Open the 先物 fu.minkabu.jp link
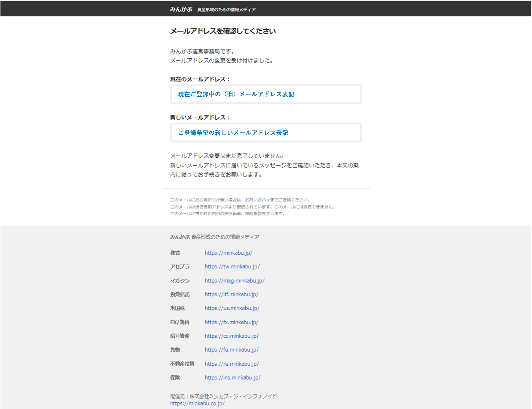Screen dimensions: 532x409 tap(232, 350)
